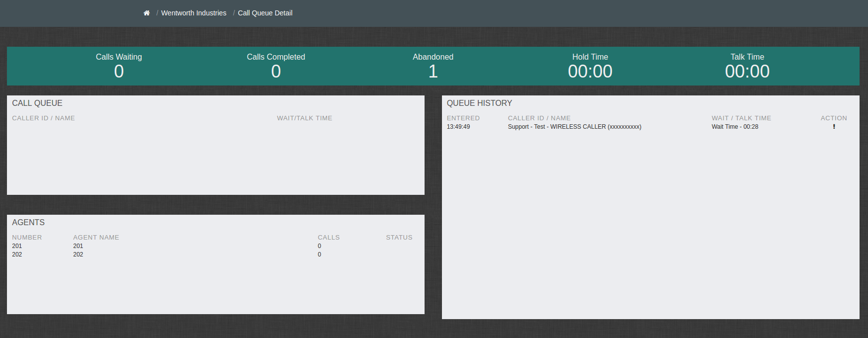Click the Hold Time 00:00 value

590,72
